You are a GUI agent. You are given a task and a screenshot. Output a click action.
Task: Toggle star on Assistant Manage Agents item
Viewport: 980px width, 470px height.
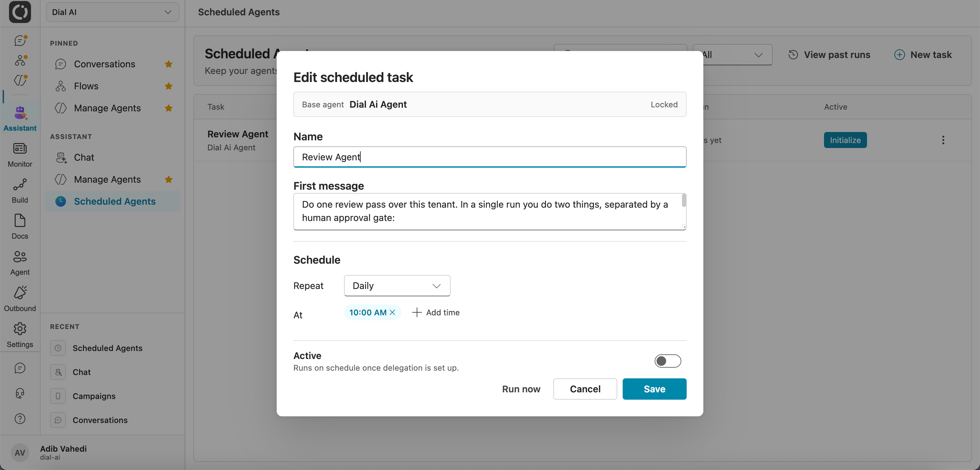point(169,179)
